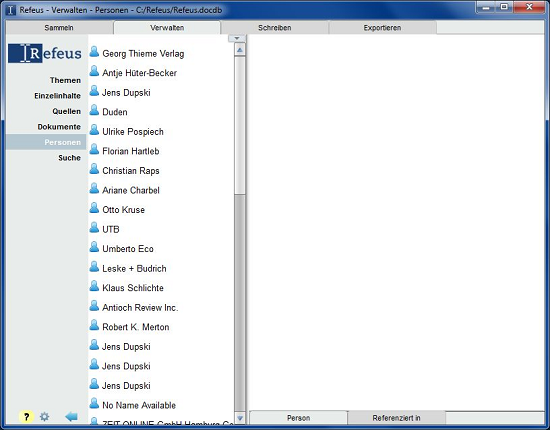Open help with the yellow question mark icon
This screenshot has width=550, height=430.
(26, 417)
